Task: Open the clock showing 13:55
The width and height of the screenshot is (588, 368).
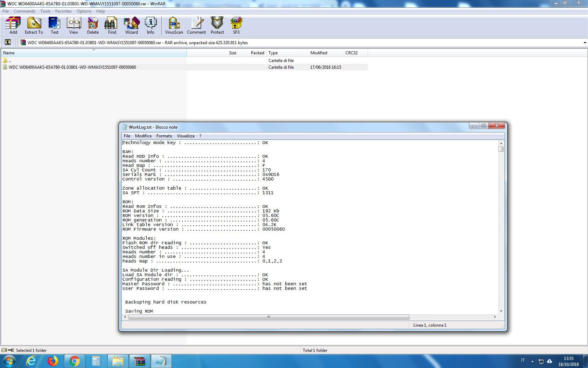Action: (x=568, y=361)
